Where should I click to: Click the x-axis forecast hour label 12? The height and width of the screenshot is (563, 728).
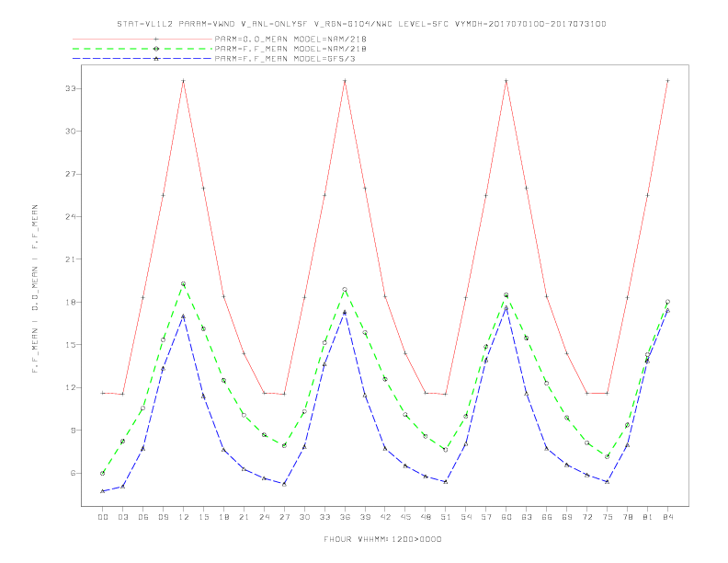pos(184,517)
